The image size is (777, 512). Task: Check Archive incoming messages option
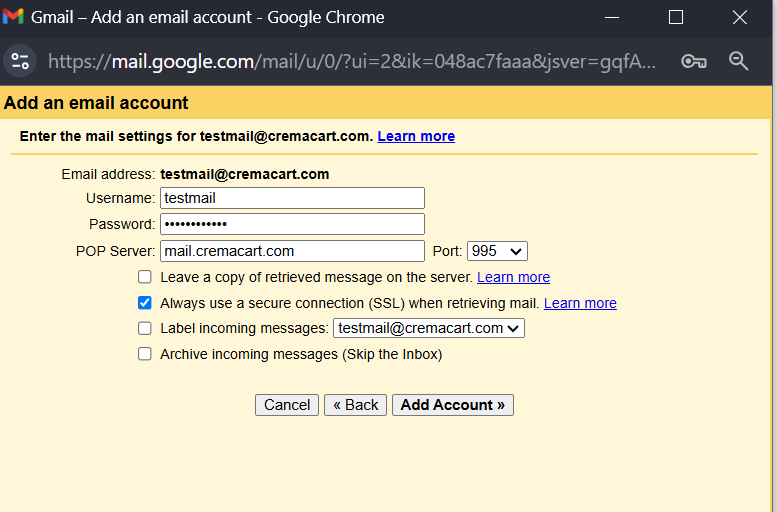coord(145,354)
